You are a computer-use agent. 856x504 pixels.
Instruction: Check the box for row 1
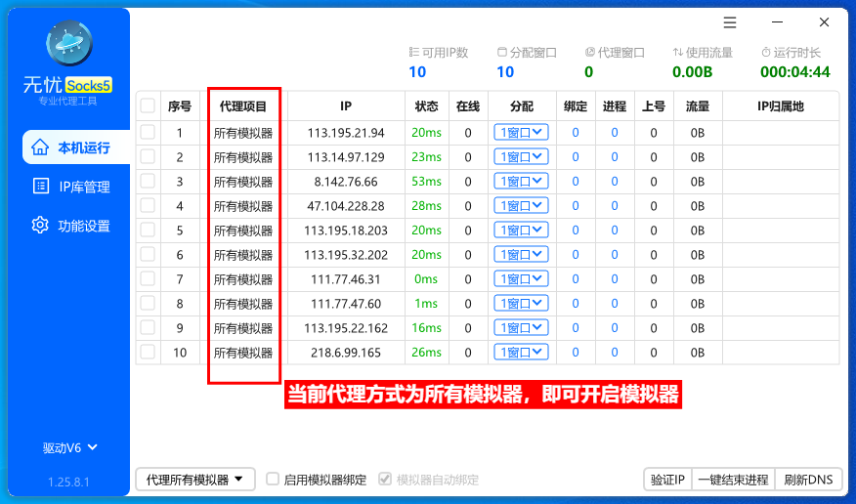pyautogui.click(x=148, y=132)
